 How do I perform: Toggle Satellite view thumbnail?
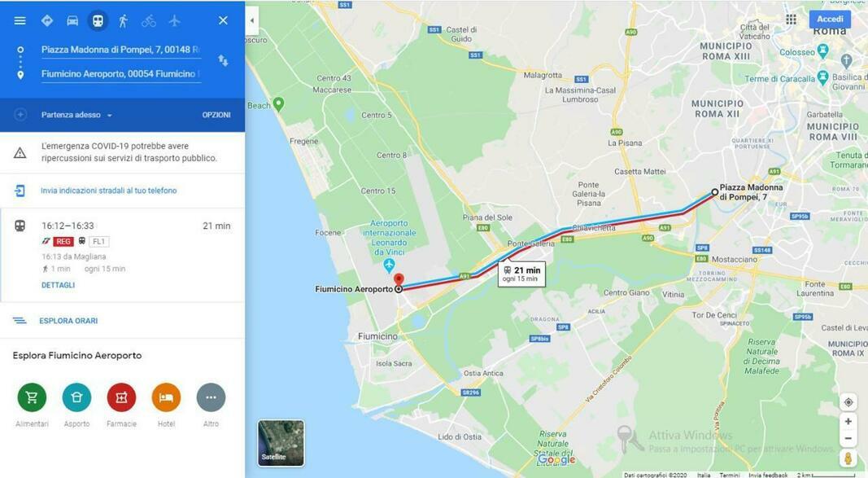pyautogui.click(x=281, y=442)
